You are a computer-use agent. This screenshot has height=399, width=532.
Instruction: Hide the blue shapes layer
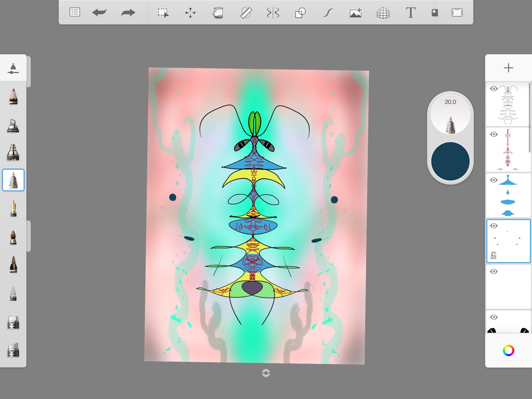coord(494,180)
